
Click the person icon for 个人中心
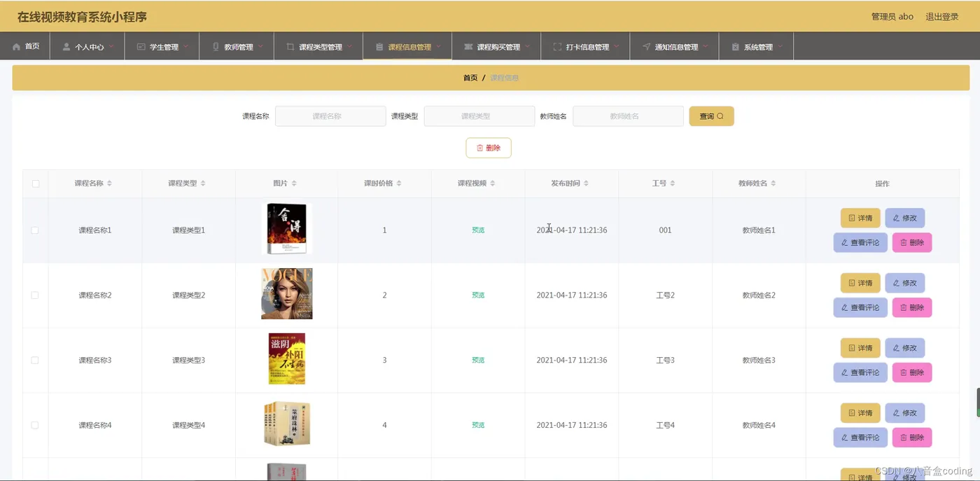[x=66, y=47]
